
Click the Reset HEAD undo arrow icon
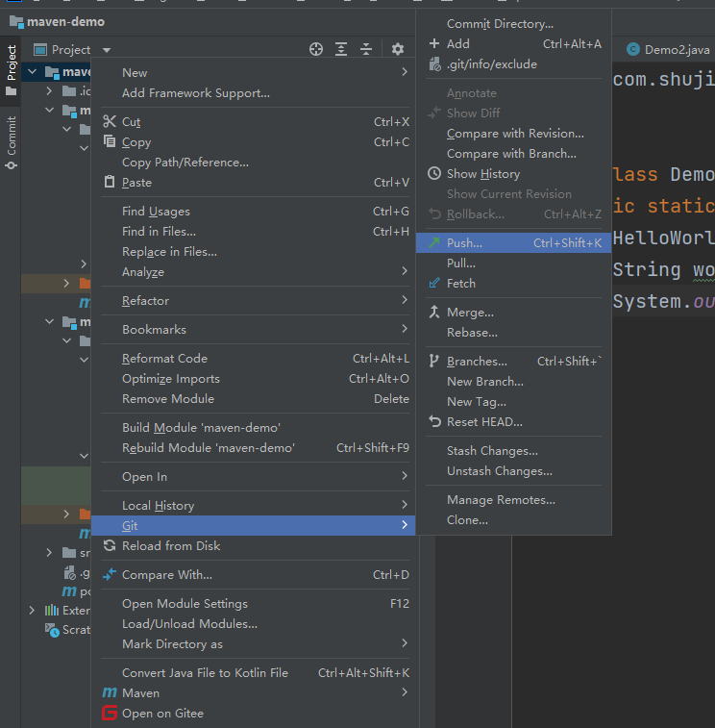[x=434, y=421]
